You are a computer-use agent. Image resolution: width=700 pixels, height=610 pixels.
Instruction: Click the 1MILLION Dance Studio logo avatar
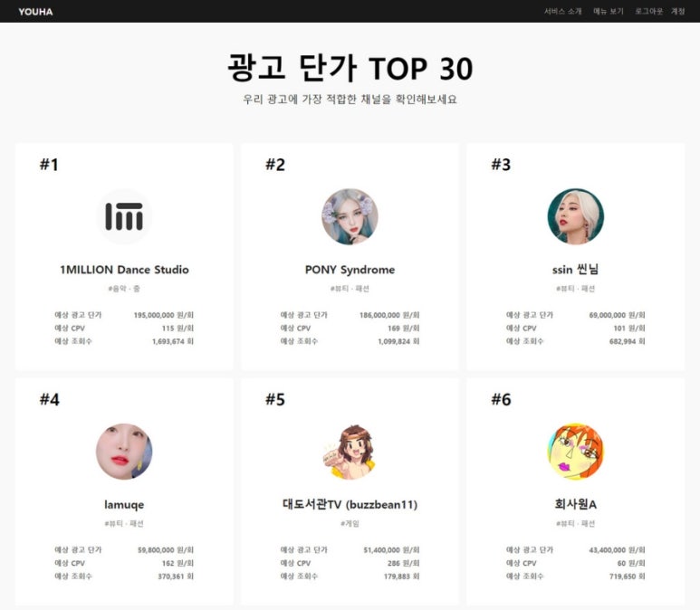pos(124,216)
